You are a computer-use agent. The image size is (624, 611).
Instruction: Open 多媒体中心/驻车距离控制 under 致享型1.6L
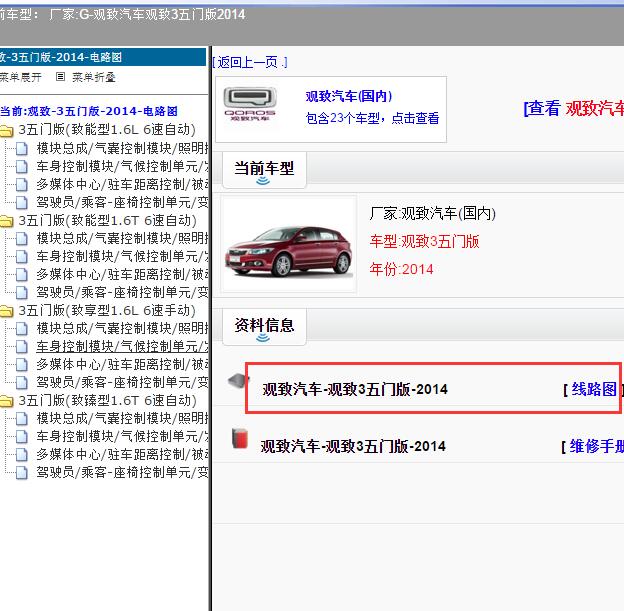point(122,364)
